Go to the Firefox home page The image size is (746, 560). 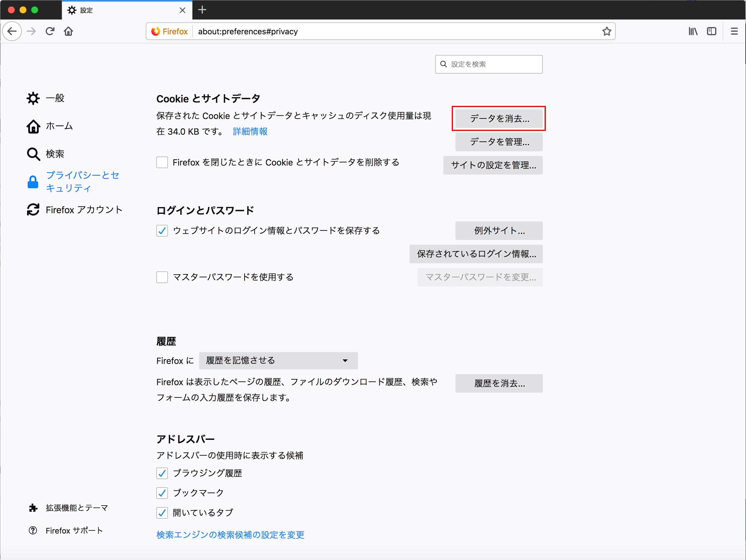[68, 31]
